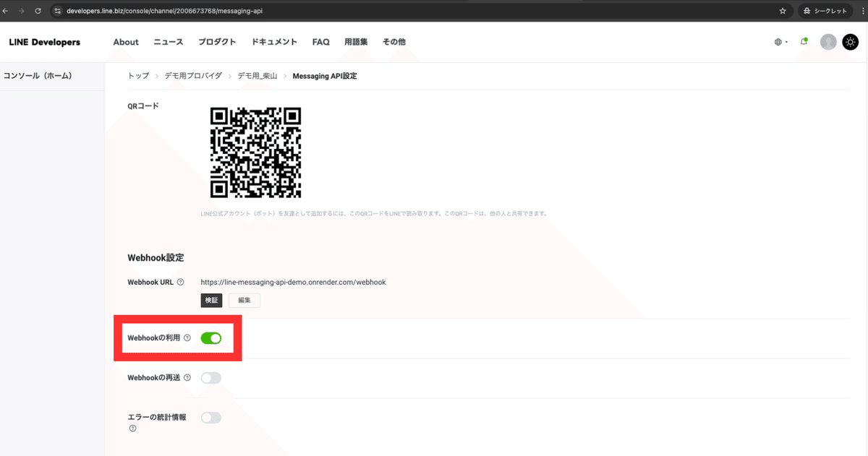Click the help icon next to Webhook URL
The height and width of the screenshot is (456, 868).
(x=181, y=282)
